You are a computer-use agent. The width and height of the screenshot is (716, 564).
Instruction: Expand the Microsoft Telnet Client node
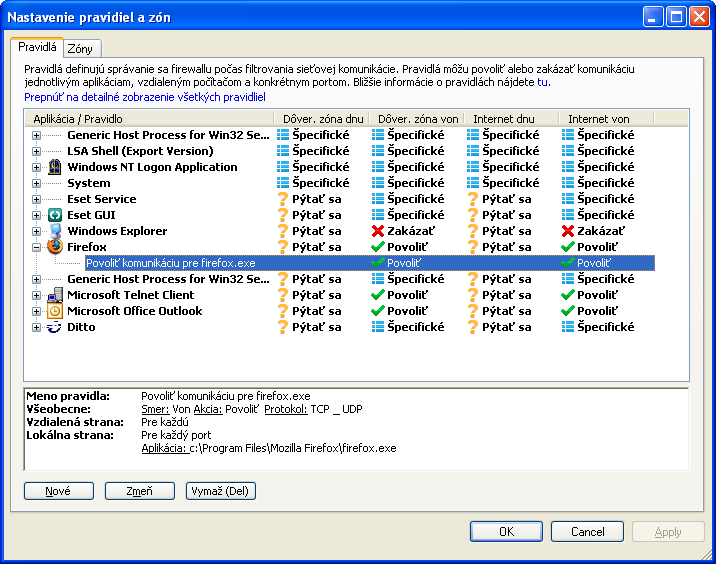pos(37,295)
